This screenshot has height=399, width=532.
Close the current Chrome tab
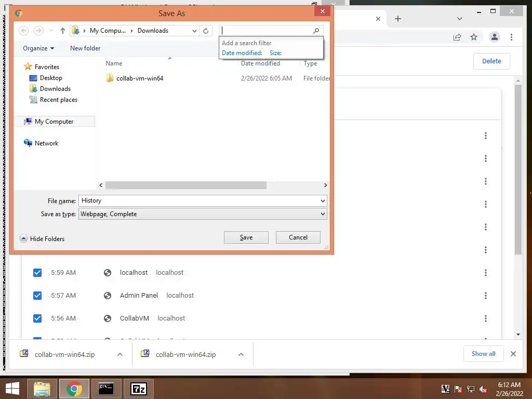(x=378, y=19)
